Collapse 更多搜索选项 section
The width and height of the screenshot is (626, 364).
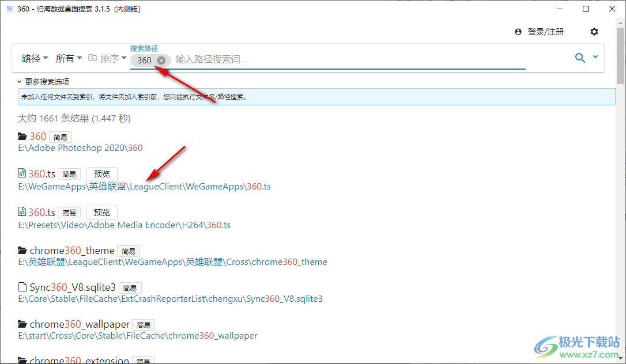43,82
